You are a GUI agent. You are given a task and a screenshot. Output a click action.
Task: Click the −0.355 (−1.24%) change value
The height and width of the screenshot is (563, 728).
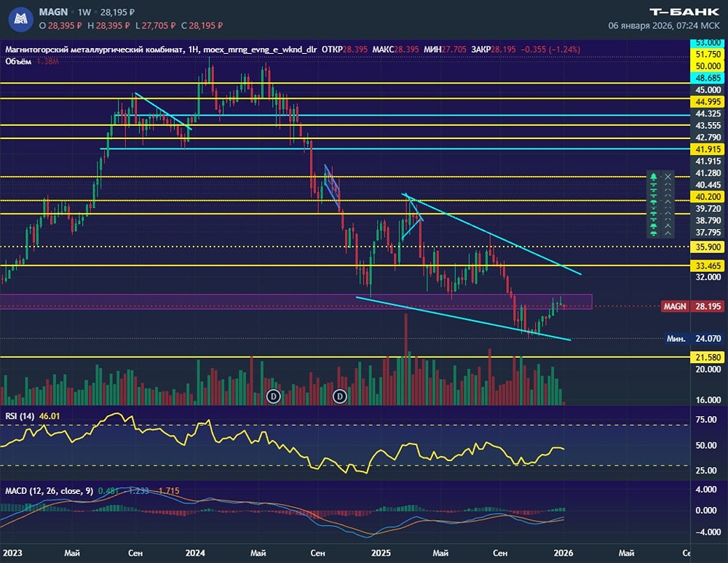550,49
